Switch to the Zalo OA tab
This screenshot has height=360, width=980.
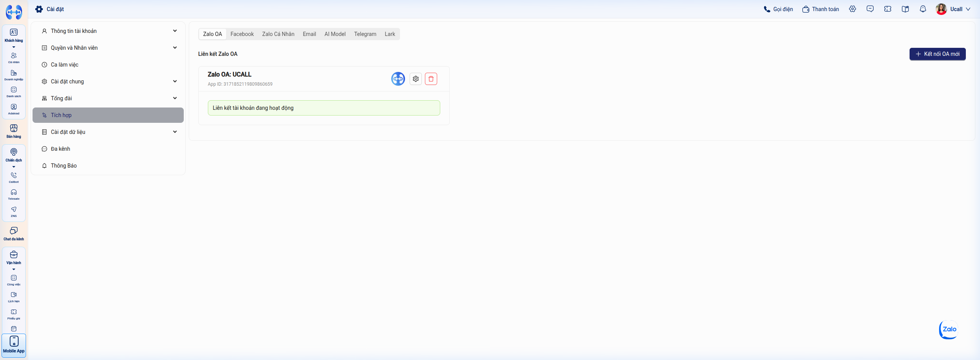tap(212, 34)
